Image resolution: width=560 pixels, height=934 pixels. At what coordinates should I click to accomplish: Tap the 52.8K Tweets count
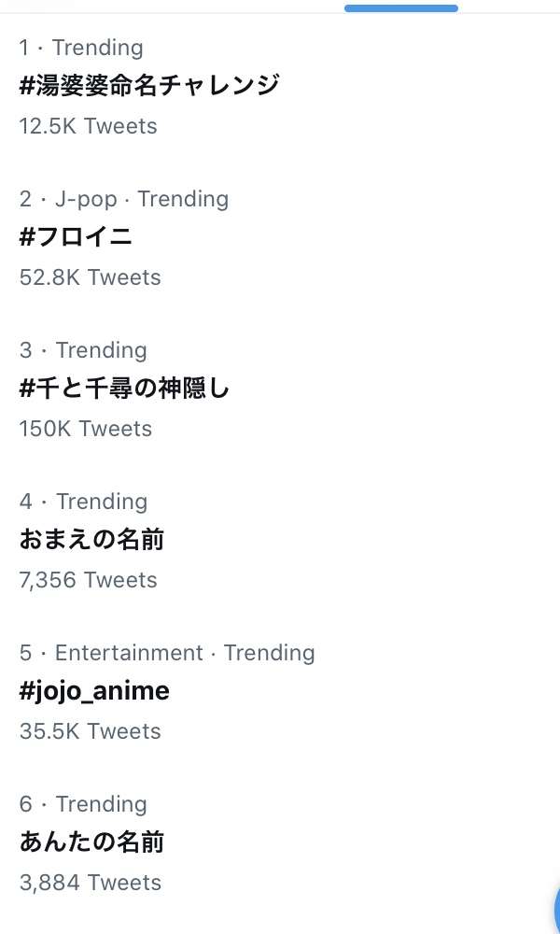point(90,277)
